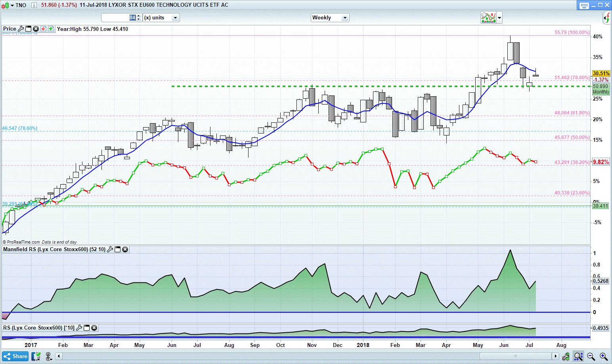Maximize the RS (Lyx Core Stoxx600) panel
The image size is (612, 364).
87,328
